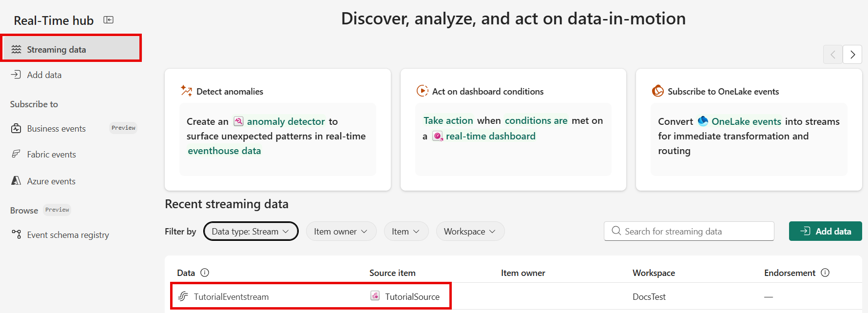Click the Event schema registry icon
The height and width of the screenshot is (313, 868).
[17, 234]
